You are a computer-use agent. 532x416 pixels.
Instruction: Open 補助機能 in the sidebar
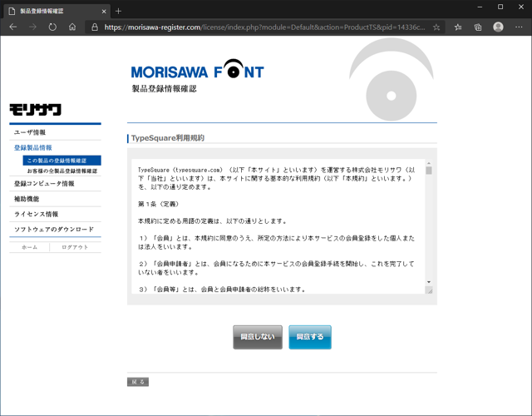[27, 199]
